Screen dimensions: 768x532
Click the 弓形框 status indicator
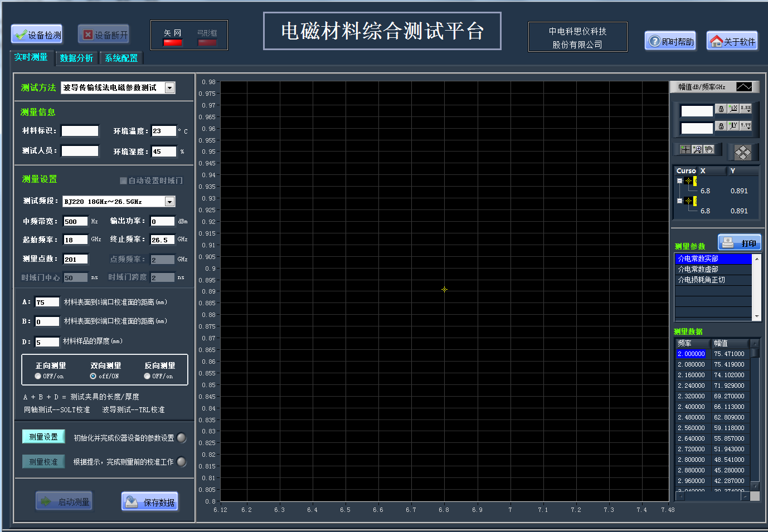pos(207,42)
